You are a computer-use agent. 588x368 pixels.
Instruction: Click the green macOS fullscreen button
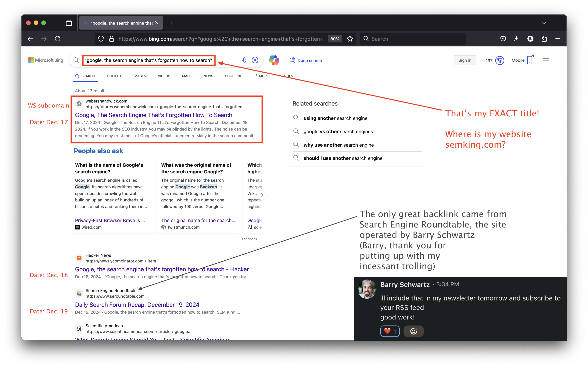(x=44, y=23)
